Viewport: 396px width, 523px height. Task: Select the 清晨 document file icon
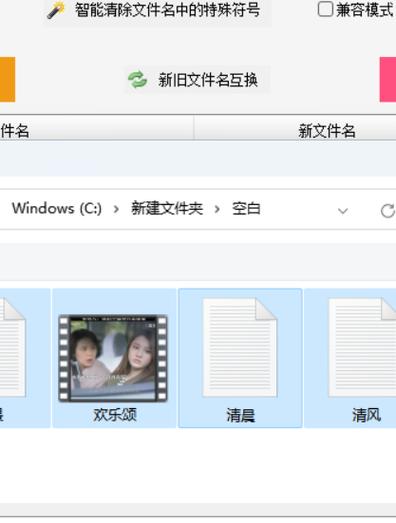pos(240,348)
